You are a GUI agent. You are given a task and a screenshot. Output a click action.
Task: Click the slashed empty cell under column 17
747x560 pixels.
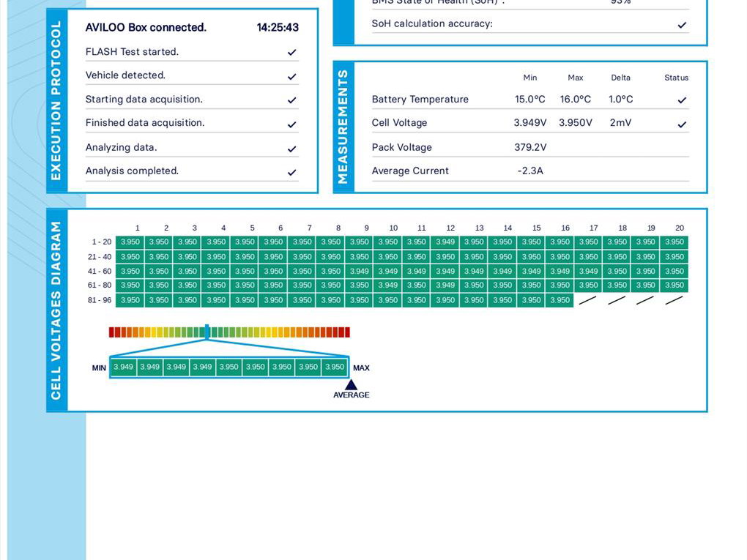(x=587, y=300)
